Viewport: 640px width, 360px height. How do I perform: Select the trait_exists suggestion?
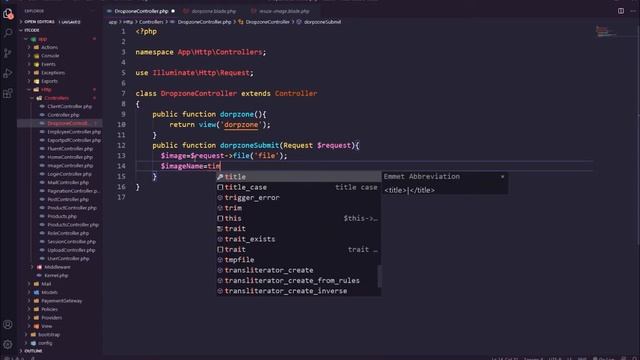tap(298, 239)
